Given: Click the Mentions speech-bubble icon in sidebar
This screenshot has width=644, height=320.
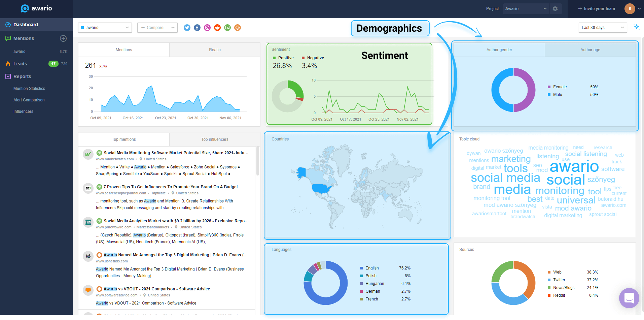Looking at the screenshot, I should [8, 38].
